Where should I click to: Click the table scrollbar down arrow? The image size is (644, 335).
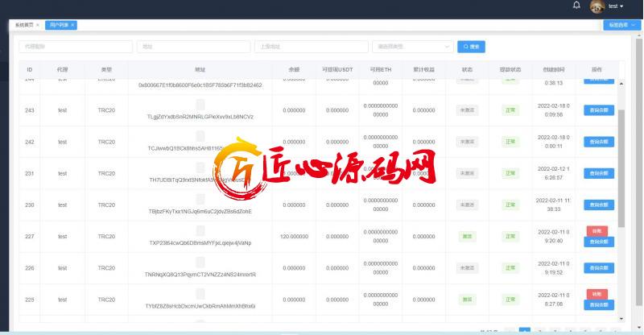point(621,319)
